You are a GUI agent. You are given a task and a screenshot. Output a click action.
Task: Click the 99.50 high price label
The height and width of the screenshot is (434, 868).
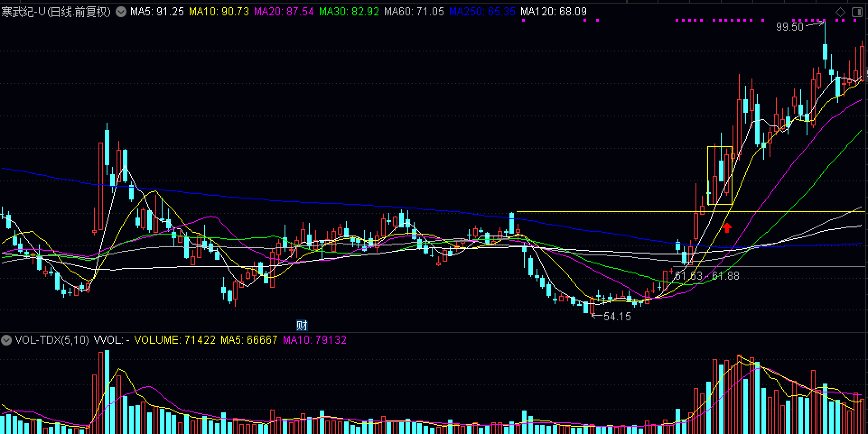[789, 27]
